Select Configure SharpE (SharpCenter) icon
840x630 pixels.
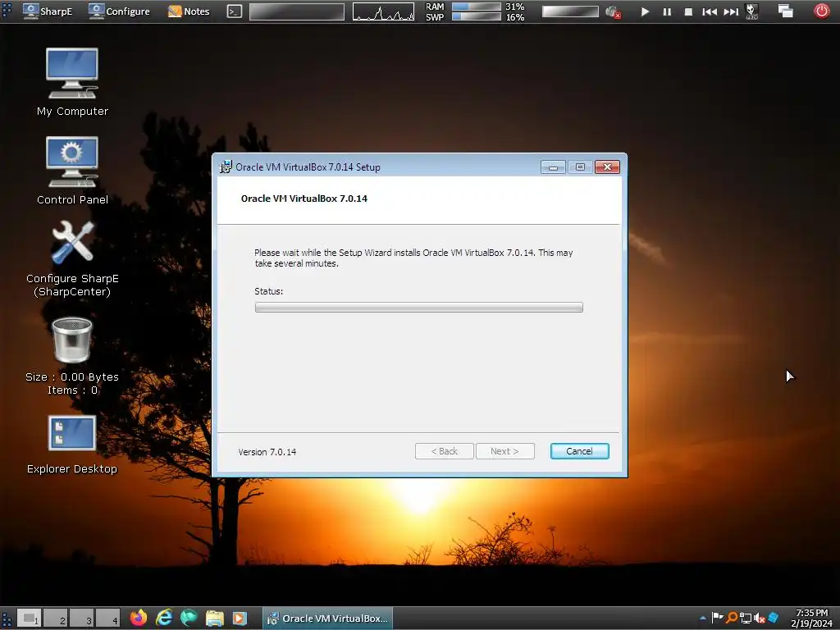[x=72, y=258]
